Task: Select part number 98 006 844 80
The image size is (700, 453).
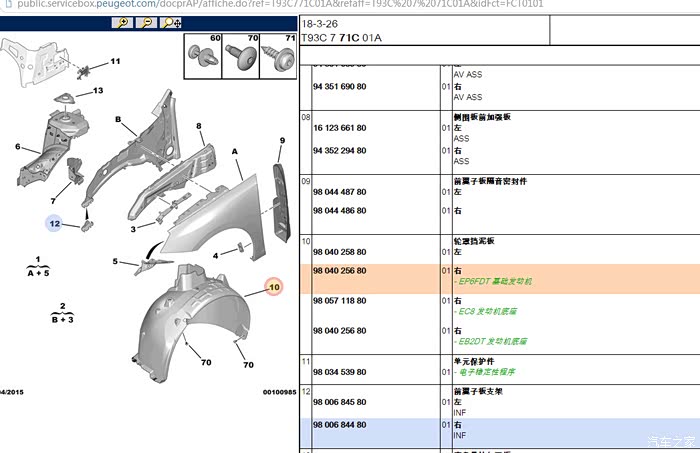Action: 340,425
